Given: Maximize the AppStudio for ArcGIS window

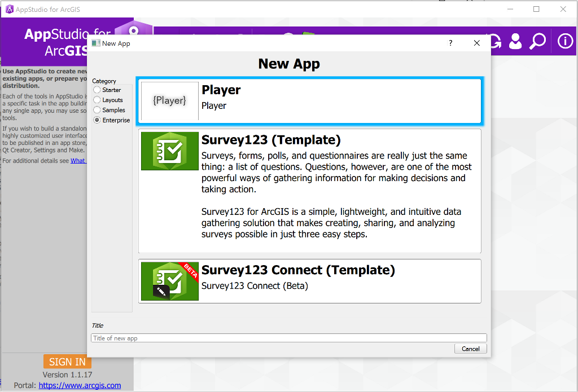Looking at the screenshot, I should 536,9.
